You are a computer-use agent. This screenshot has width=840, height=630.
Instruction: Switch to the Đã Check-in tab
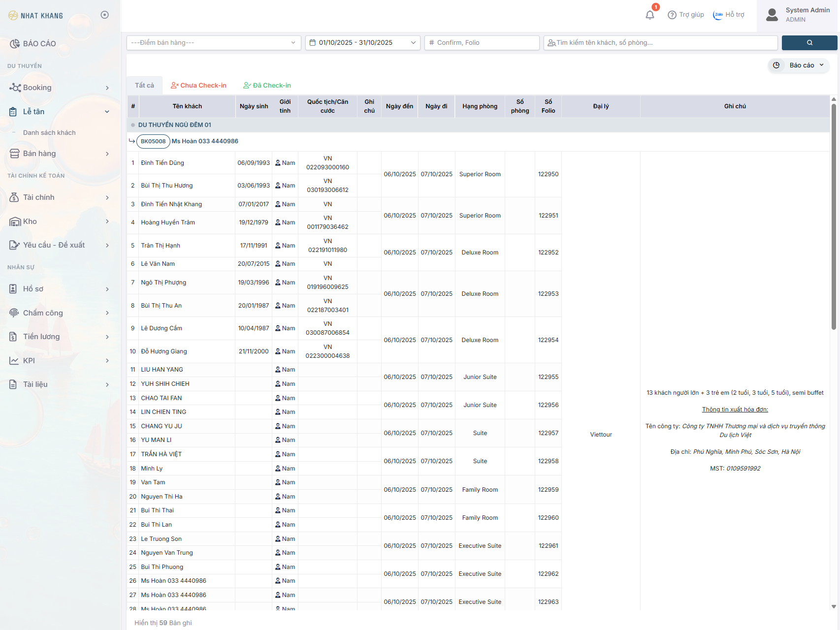click(267, 86)
